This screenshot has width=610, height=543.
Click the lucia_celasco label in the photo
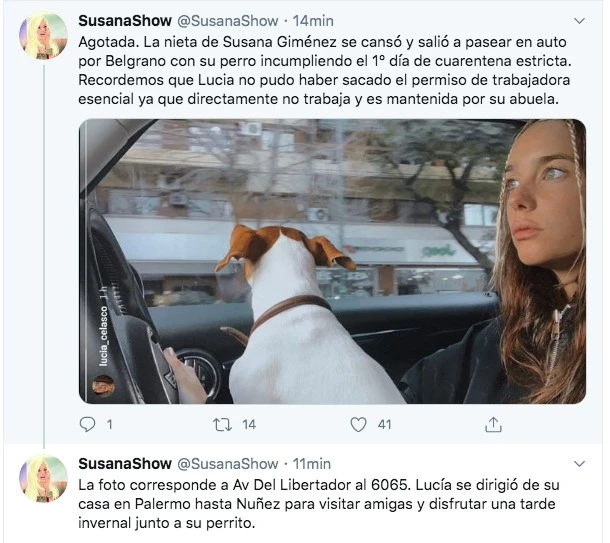104,336
